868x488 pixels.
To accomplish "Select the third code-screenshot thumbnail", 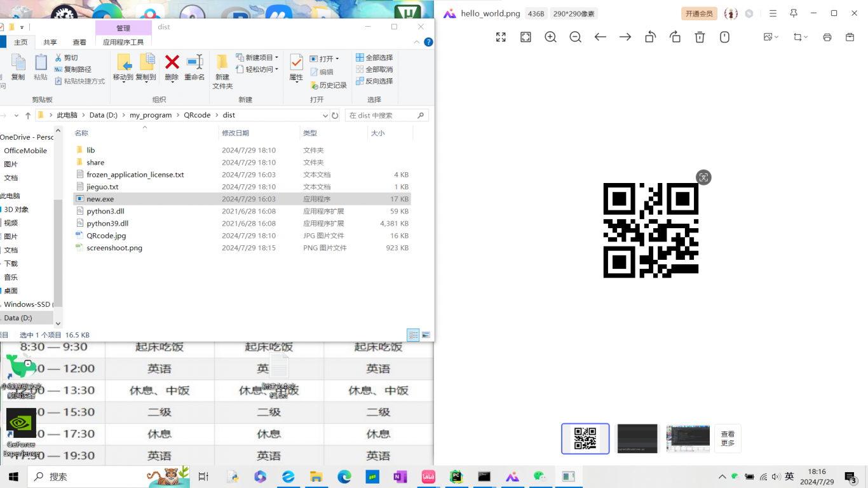I will [688, 438].
